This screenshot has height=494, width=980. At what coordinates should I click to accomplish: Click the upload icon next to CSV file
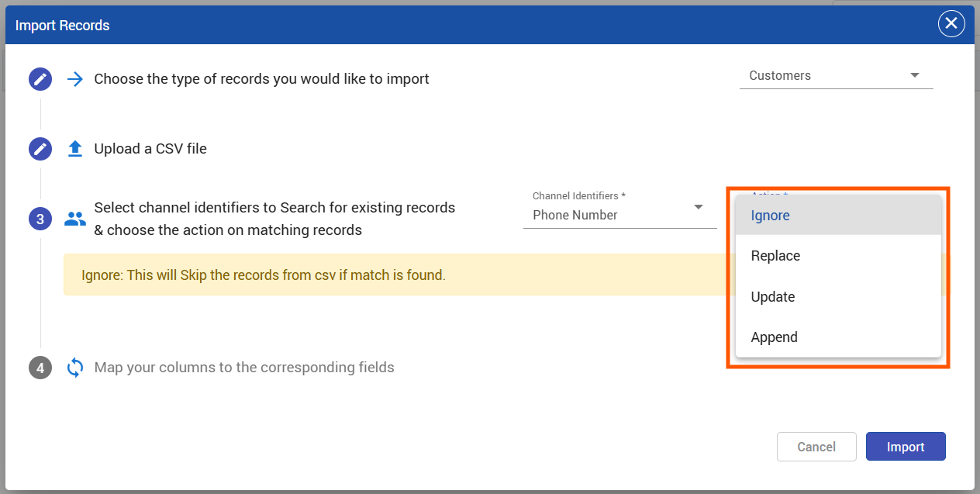[x=75, y=149]
